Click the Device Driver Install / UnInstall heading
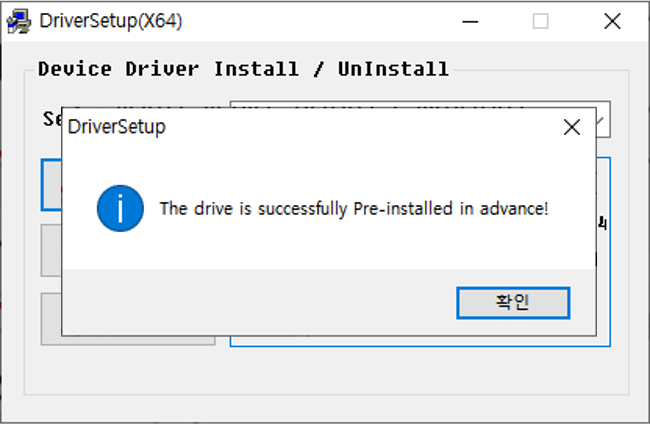Screen dimensions: 650x424 click(x=243, y=69)
